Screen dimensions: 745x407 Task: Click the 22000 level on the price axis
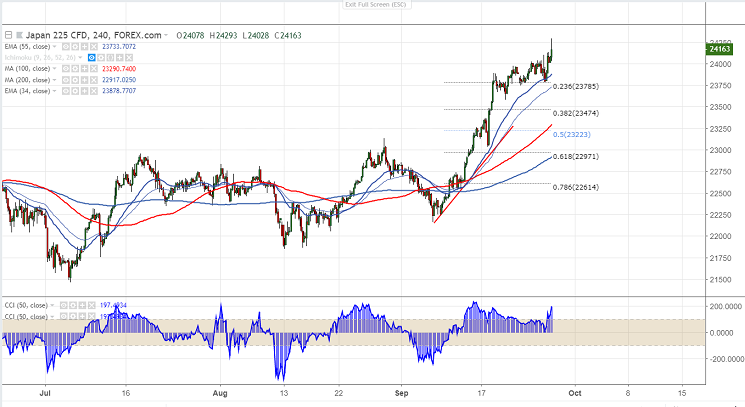(x=720, y=237)
